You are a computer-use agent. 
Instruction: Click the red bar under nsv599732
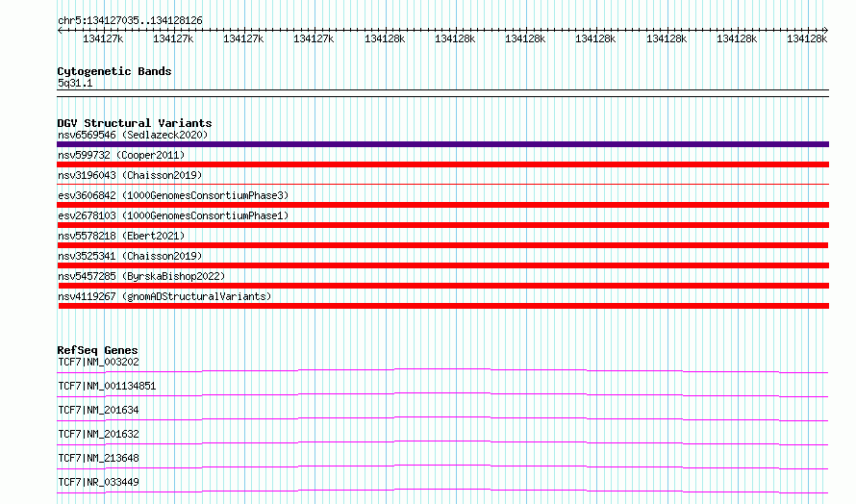click(x=442, y=164)
